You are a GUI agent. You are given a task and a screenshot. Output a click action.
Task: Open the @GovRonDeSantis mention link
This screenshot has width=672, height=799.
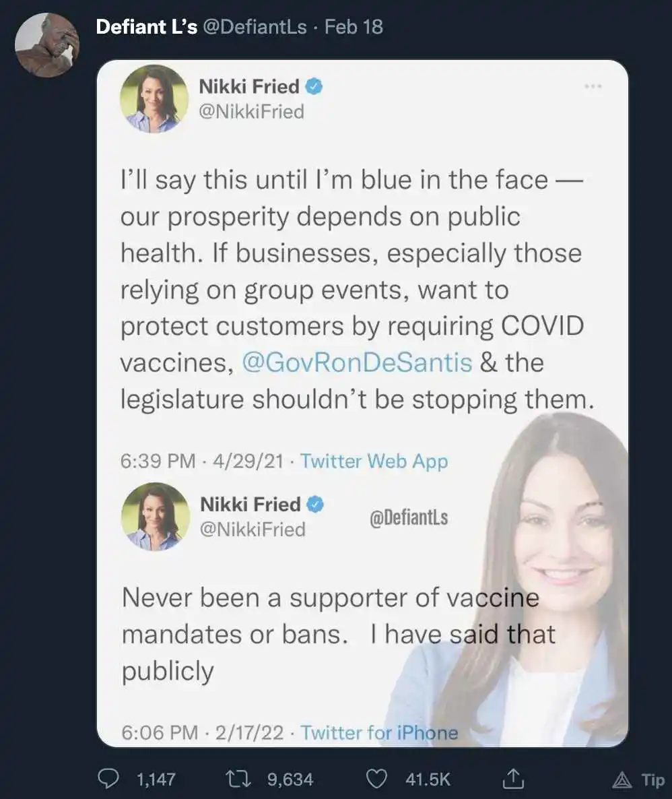pos(357,362)
